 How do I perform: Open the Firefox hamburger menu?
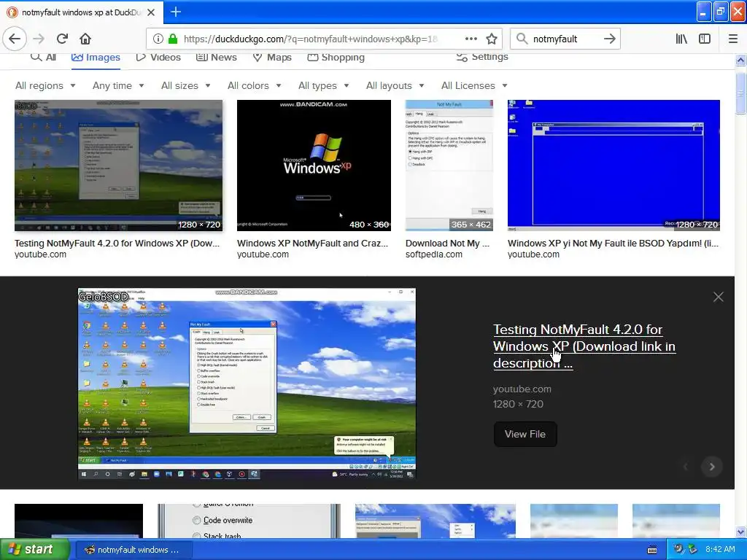[733, 39]
